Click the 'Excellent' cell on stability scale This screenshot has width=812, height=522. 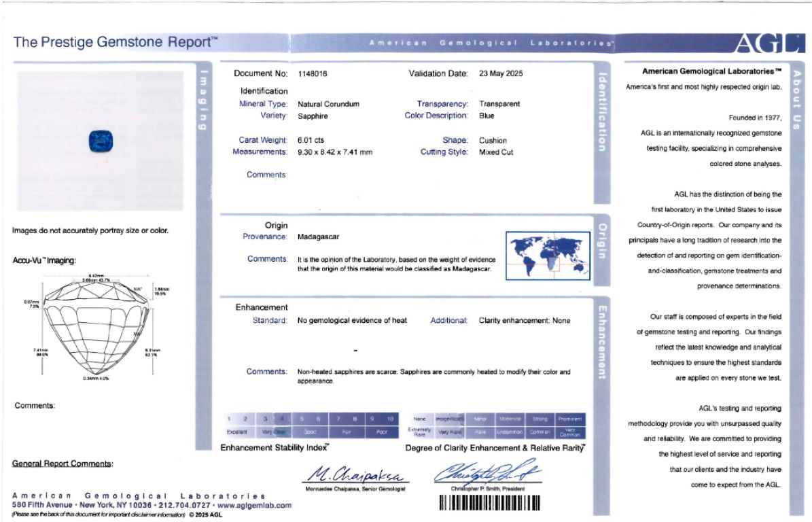coord(237,432)
